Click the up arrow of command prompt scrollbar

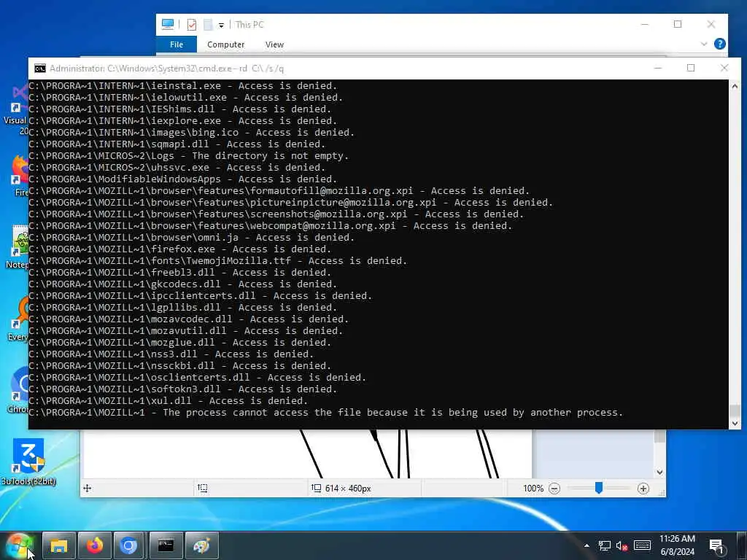coord(735,86)
